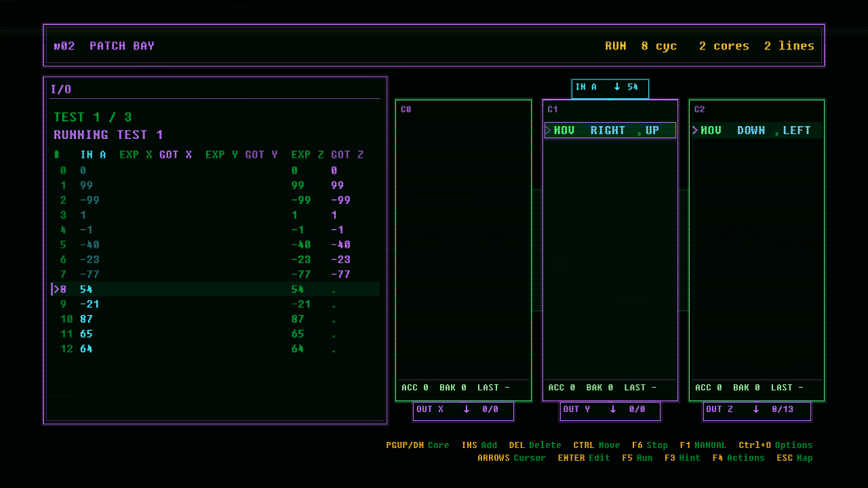Viewport: 868px width, 488px height.
Task: Click DEL Delete shortcut
Action: (535, 445)
